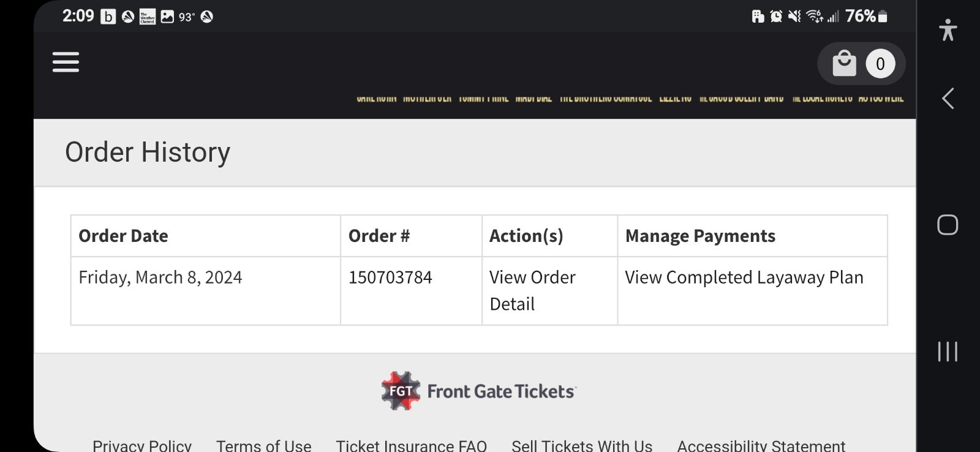This screenshot has width=980, height=452.
Task: Open the Terms of Use link
Action: pyautogui.click(x=263, y=445)
